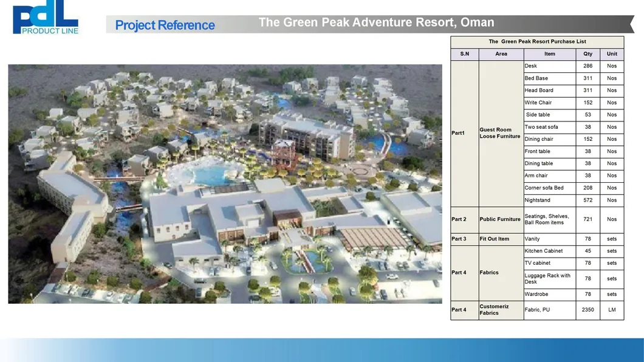This screenshot has width=644, height=362.
Task: Click the PDL Product Line logo
Action: tap(46, 18)
